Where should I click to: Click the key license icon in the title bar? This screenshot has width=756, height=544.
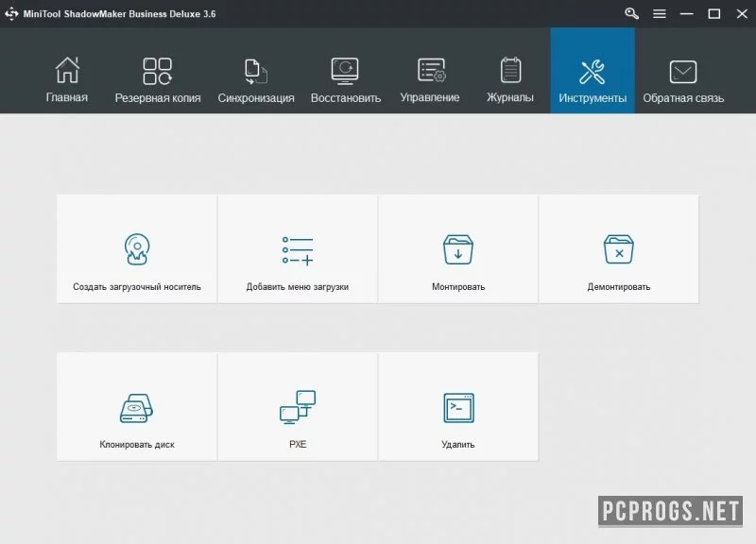(x=631, y=13)
